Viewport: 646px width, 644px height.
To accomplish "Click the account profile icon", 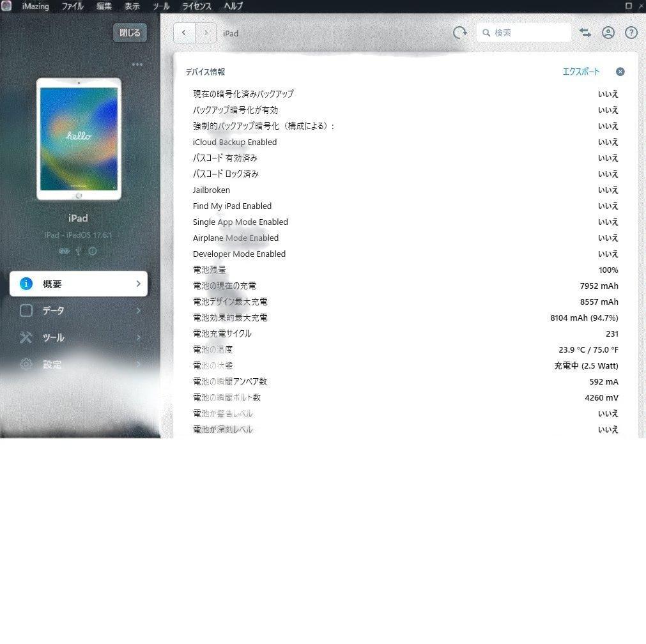I will [x=608, y=33].
